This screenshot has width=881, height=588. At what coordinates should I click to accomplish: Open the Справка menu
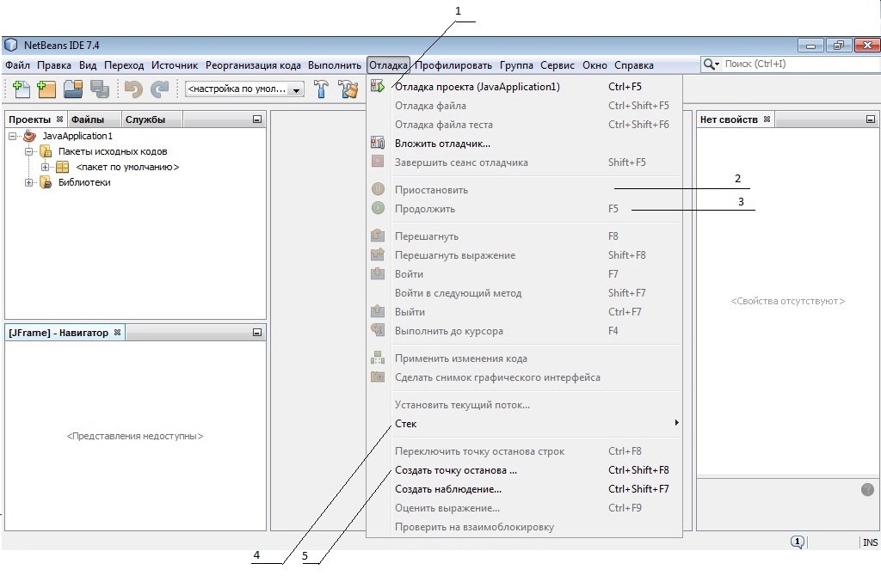coord(634,65)
